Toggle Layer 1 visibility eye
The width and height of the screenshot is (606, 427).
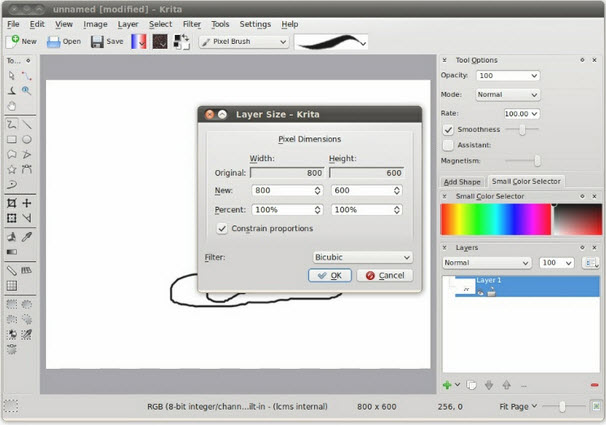(x=480, y=293)
